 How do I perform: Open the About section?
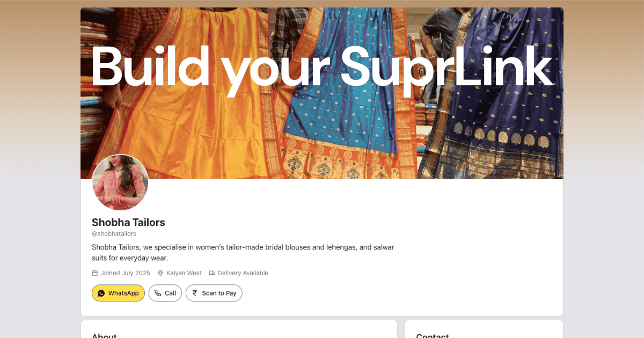coord(104,335)
